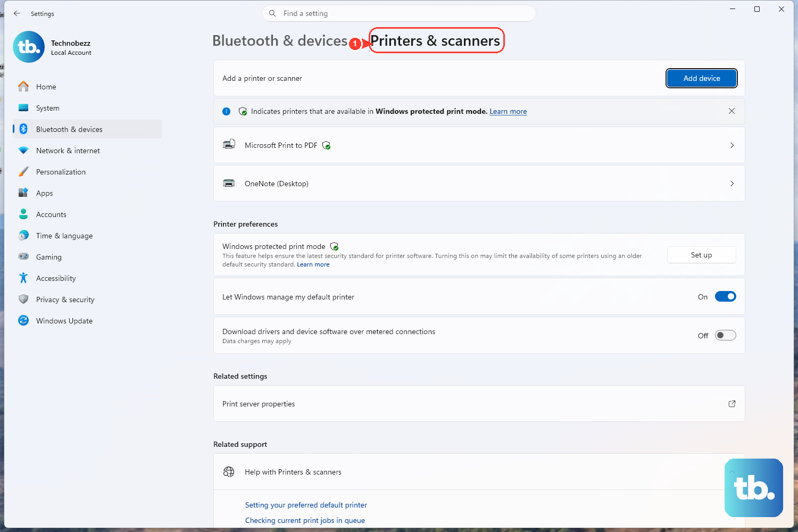The height and width of the screenshot is (532, 798).
Task: Click the Gaming controller icon
Action: tap(23, 256)
